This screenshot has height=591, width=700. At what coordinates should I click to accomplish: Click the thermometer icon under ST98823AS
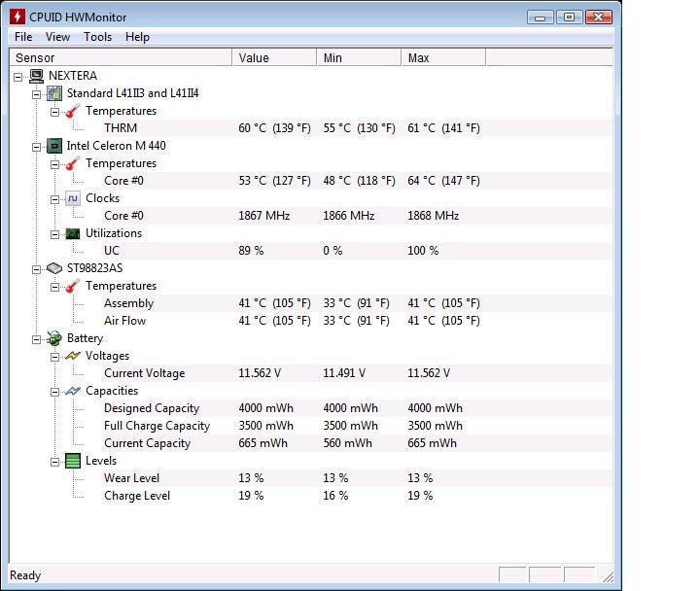click(72, 286)
